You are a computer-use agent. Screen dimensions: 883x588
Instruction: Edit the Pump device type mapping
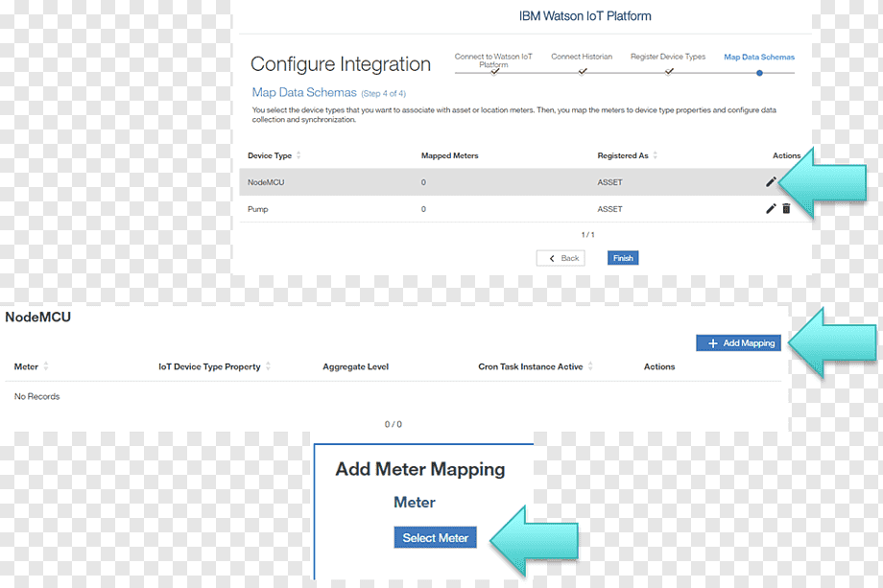[x=771, y=209]
